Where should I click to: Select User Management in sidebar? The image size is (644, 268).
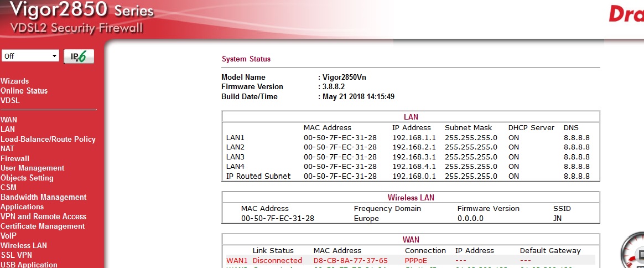33,168
